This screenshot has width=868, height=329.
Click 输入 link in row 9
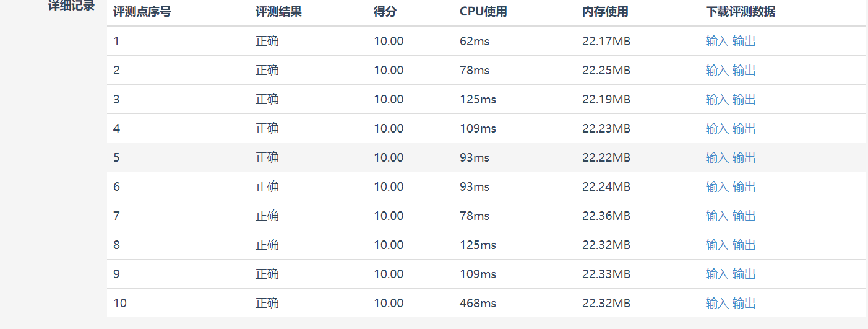coord(717,274)
